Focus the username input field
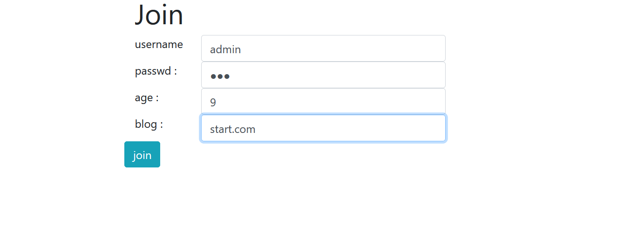The image size is (644, 236). tap(323, 49)
